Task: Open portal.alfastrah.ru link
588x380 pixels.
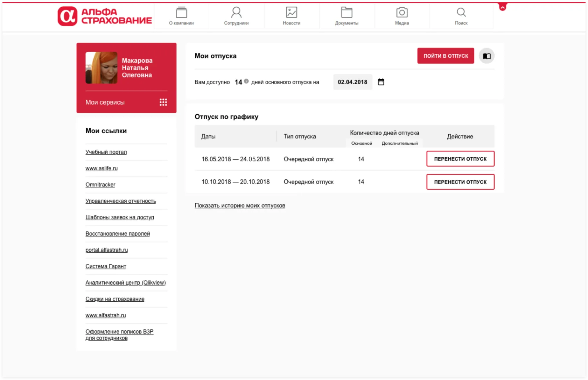Action: click(107, 250)
